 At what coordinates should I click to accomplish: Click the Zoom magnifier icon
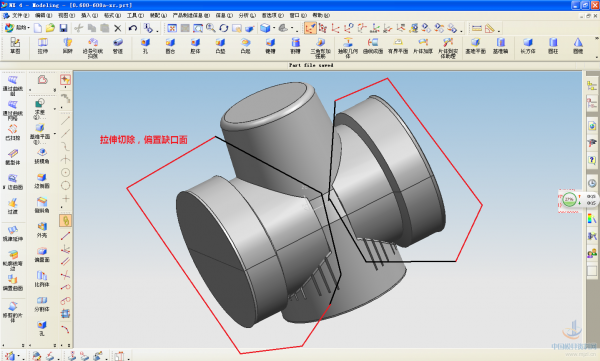tap(210, 28)
